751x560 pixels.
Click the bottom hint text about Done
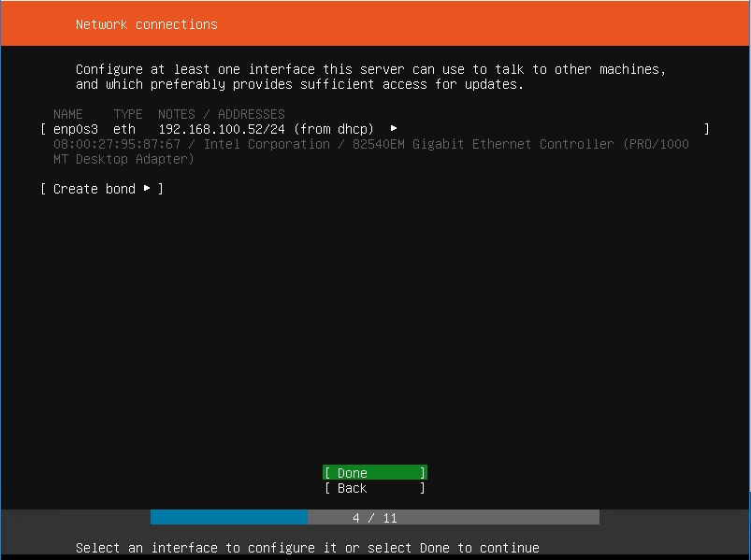click(307, 548)
